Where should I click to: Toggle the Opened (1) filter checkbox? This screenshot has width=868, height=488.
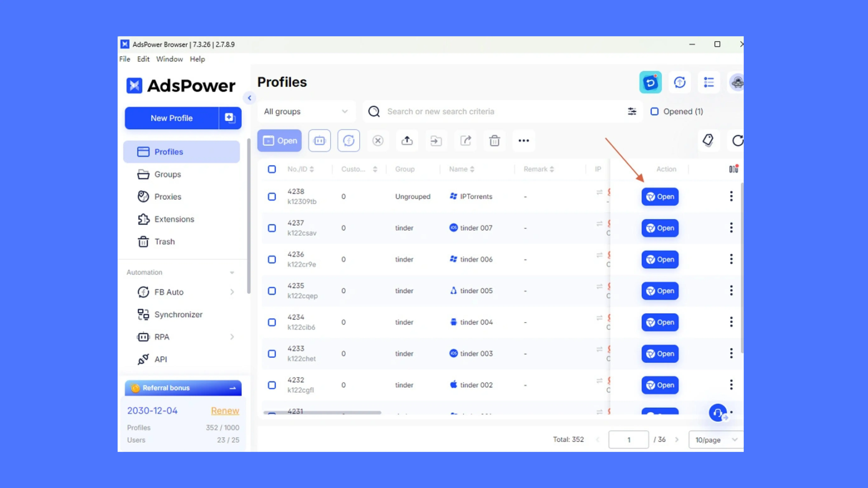click(x=654, y=111)
